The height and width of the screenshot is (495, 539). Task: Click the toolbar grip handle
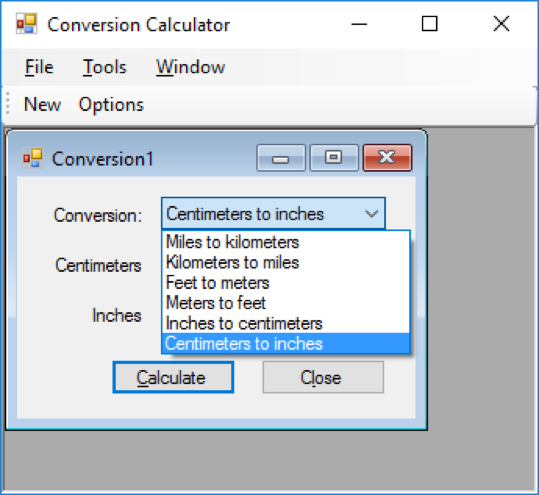pos(8,103)
